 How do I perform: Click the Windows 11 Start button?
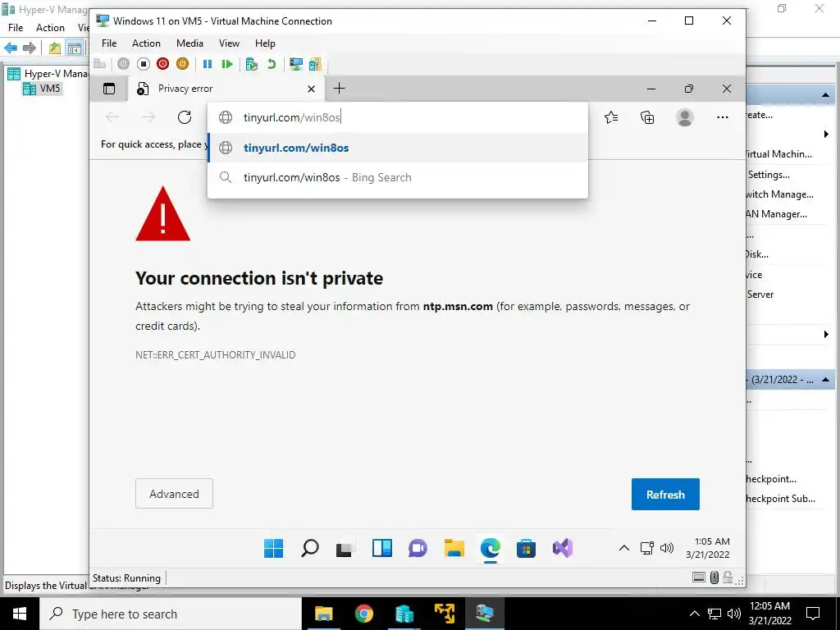point(274,548)
